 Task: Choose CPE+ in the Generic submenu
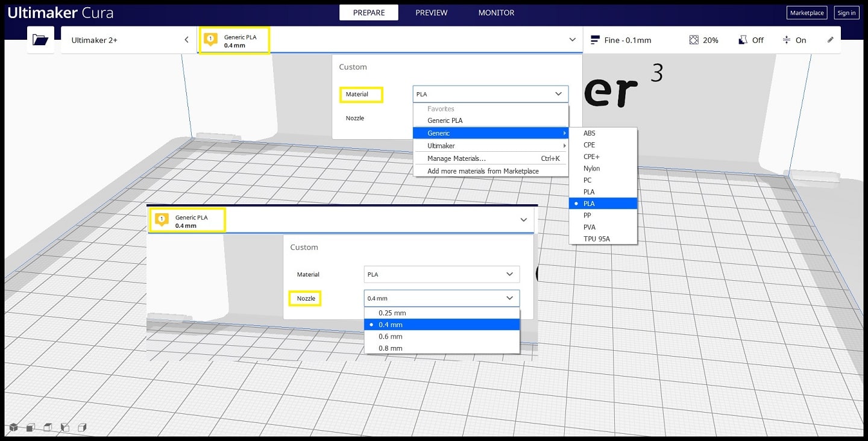click(603, 157)
